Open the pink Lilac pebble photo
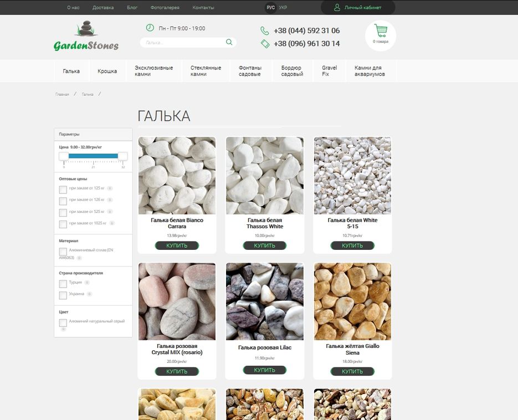518x420 pixels. 265,301
